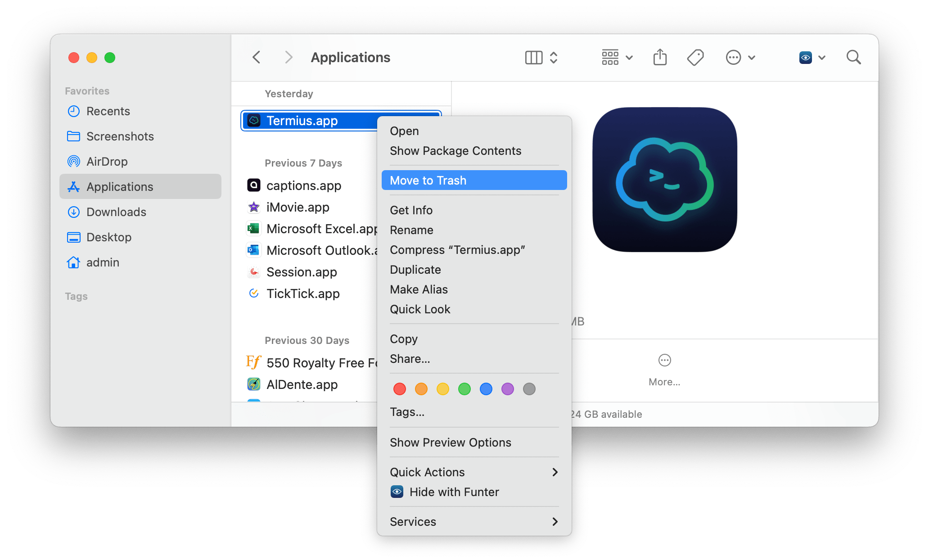The height and width of the screenshot is (560, 929).
Task: Choose Tags... from context menu
Action: coord(474,412)
